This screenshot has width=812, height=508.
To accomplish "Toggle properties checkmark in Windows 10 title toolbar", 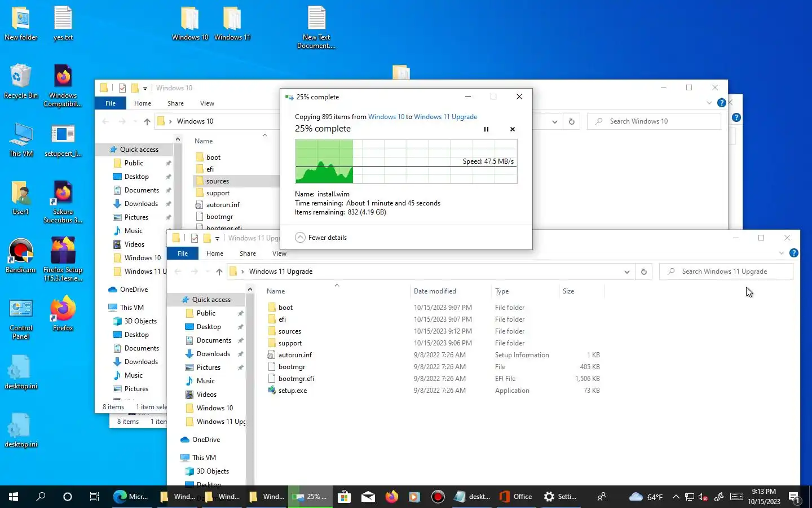I will (122, 88).
